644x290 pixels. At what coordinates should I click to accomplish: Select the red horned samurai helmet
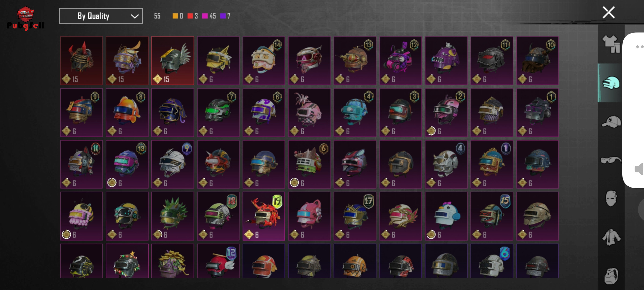82,61
